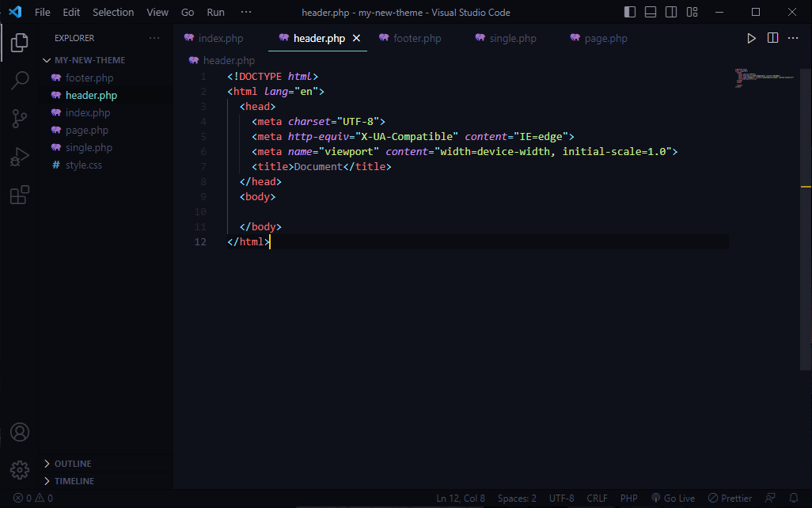Open the Manage gear icon
This screenshot has height=508, width=812.
click(20, 470)
